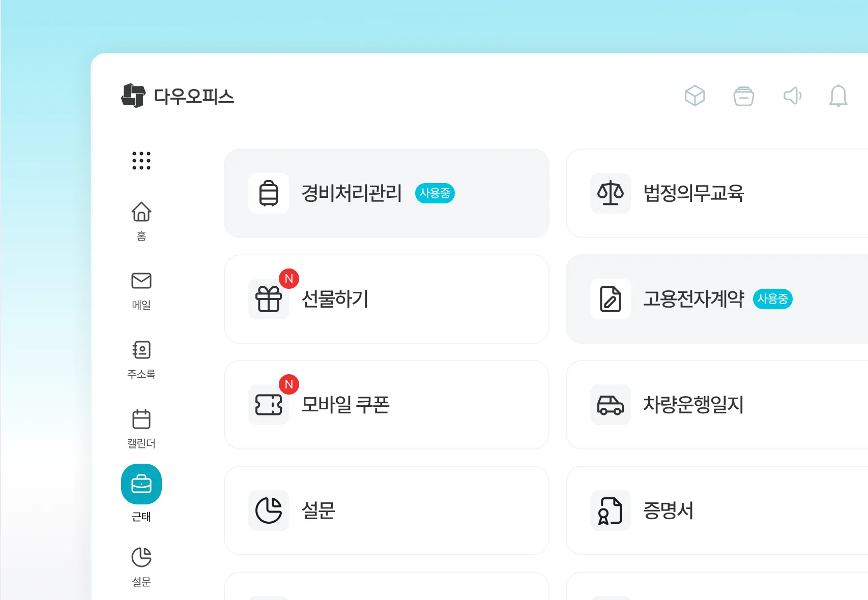Click the 다우오피스 logo
Image resolution: width=868 pixels, height=600 pixels.
178,97
